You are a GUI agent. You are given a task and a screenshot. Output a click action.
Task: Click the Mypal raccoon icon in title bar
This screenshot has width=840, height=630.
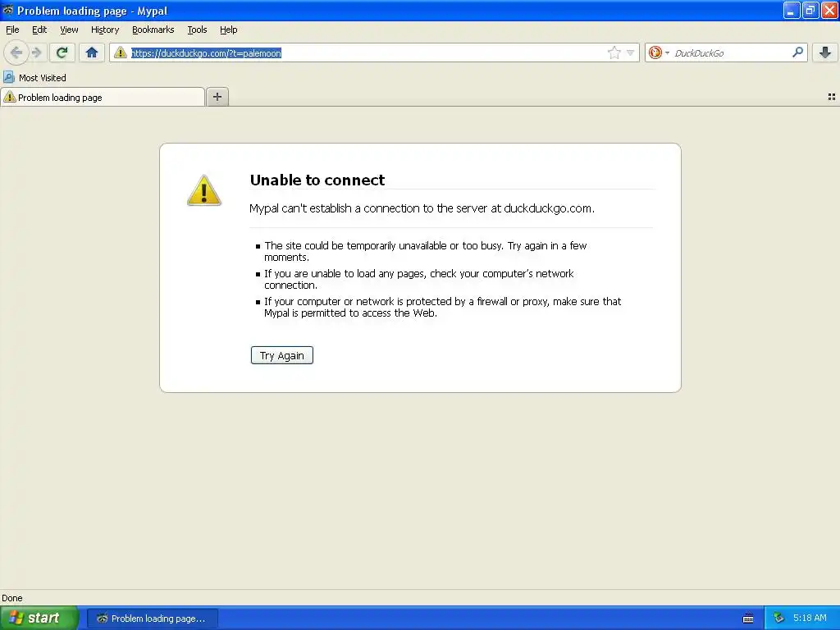[7, 10]
